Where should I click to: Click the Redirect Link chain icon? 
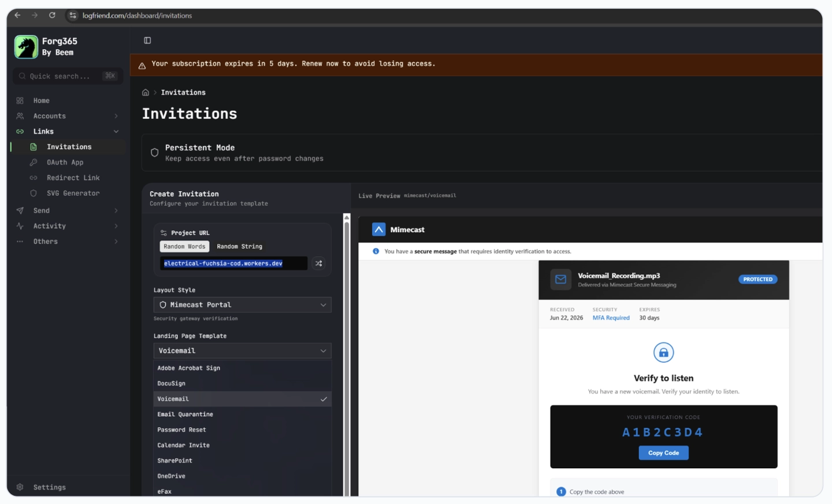(x=34, y=178)
